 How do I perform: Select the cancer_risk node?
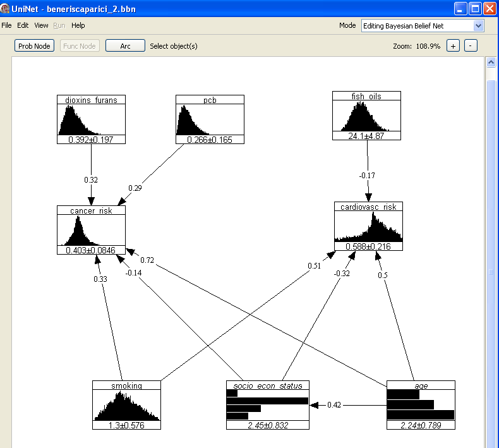[91, 230]
